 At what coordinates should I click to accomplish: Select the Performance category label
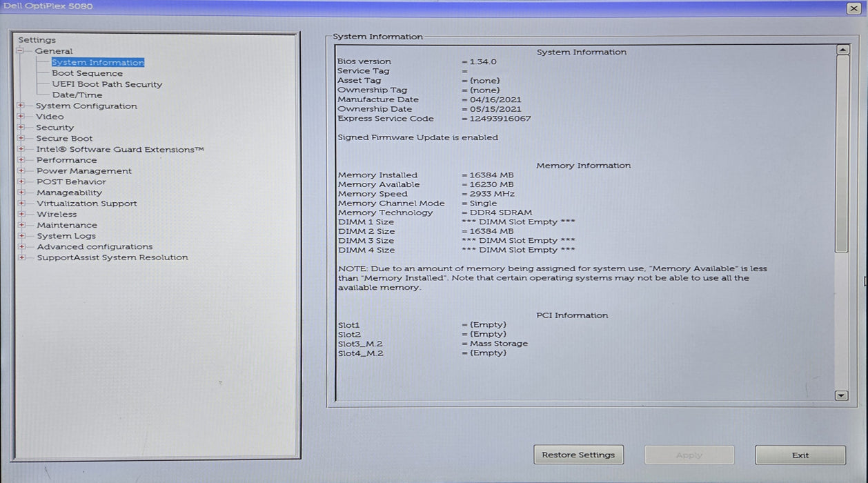coord(66,160)
